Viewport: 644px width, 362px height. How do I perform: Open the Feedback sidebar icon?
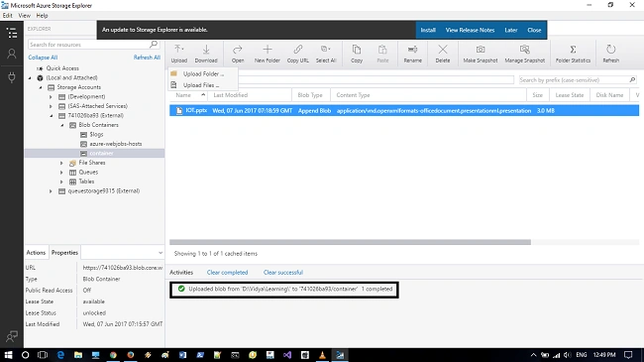pyautogui.click(x=12, y=336)
